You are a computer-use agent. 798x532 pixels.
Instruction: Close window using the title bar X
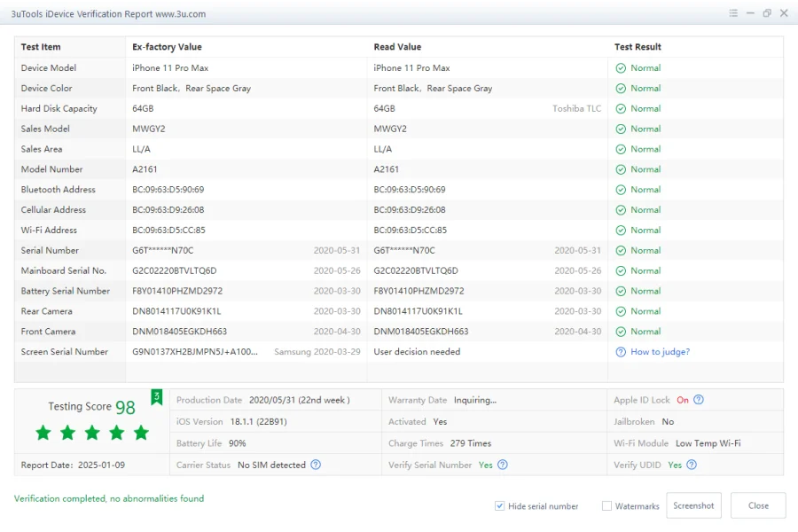tap(784, 13)
